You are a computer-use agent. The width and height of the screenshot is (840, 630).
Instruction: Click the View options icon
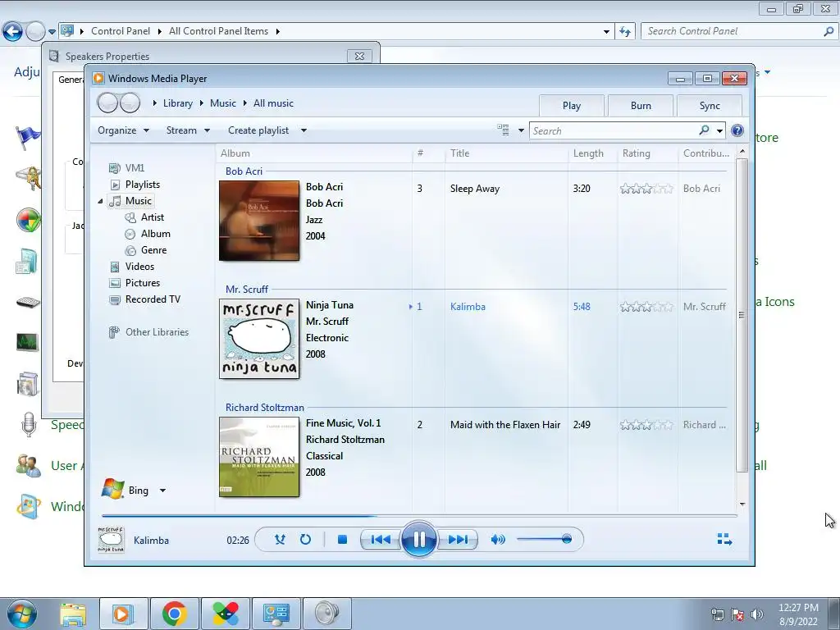click(503, 130)
